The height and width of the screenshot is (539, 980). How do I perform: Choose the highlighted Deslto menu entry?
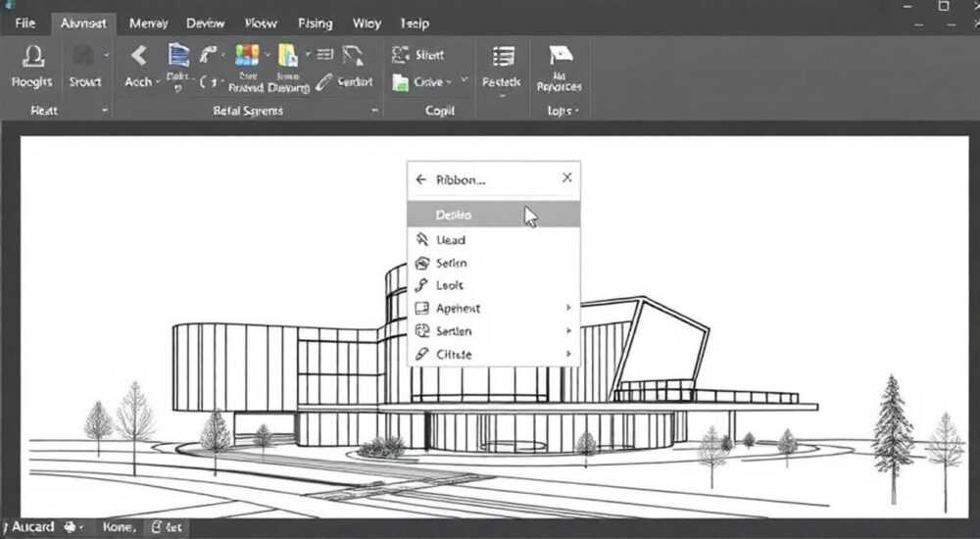coord(494,215)
